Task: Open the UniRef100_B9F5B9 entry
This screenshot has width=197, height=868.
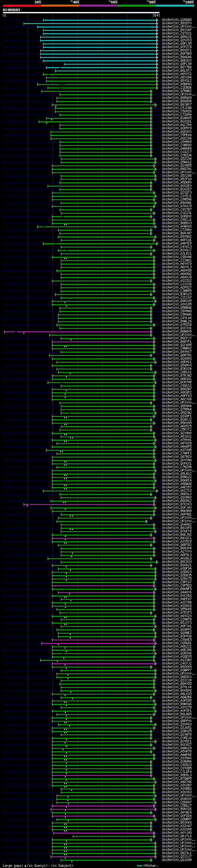Action: (177, 54)
